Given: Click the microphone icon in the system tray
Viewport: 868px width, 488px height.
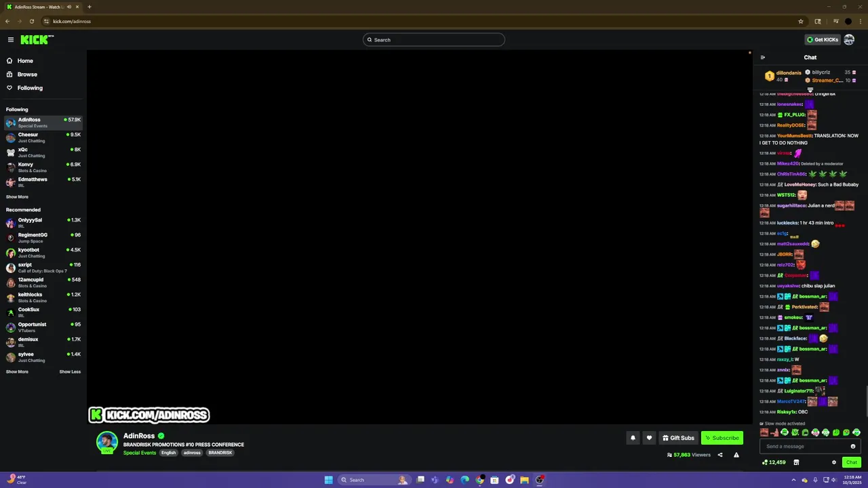Looking at the screenshot, I should pyautogui.click(x=815, y=480).
